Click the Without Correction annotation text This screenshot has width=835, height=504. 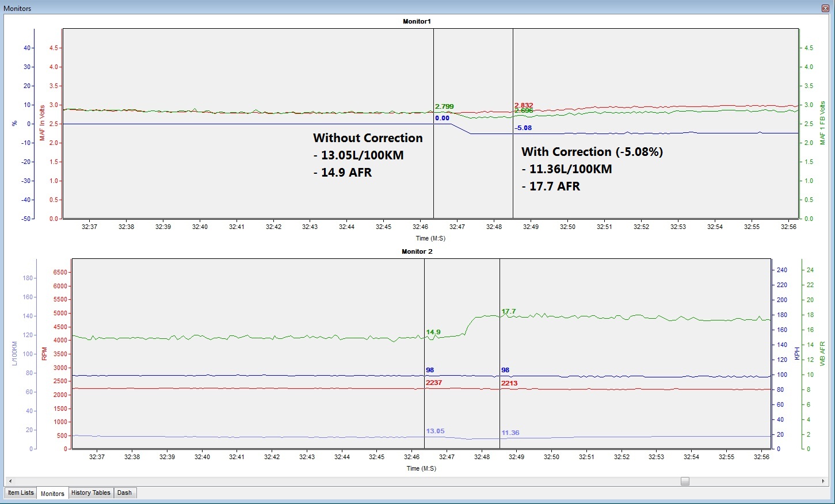pyautogui.click(x=368, y=138)
